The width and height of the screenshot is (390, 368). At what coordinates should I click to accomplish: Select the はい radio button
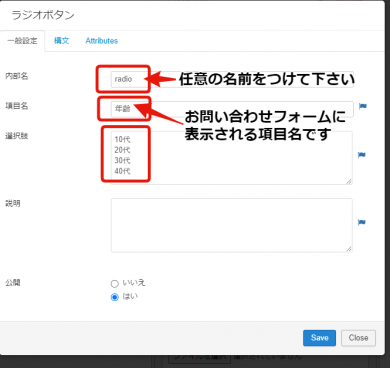point(115,297)
